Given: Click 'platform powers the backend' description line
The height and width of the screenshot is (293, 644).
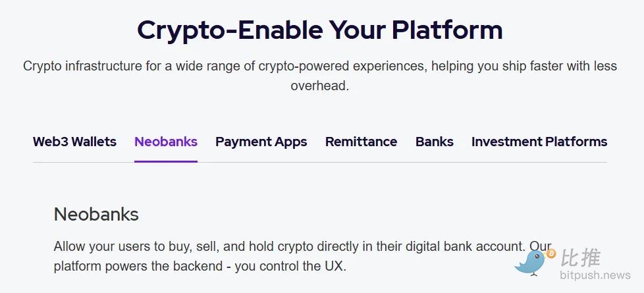Looking at the screenshot, I should point(132,267).
